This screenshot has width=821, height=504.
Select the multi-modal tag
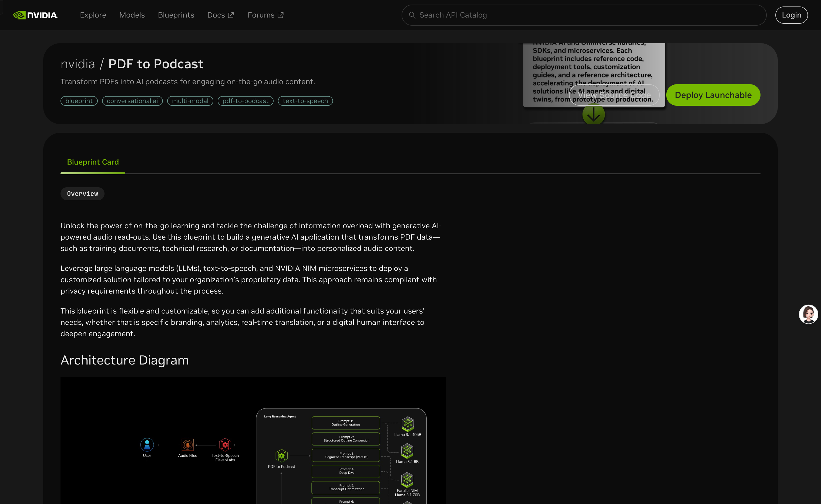pyautogui.click(x=190, y=101)
